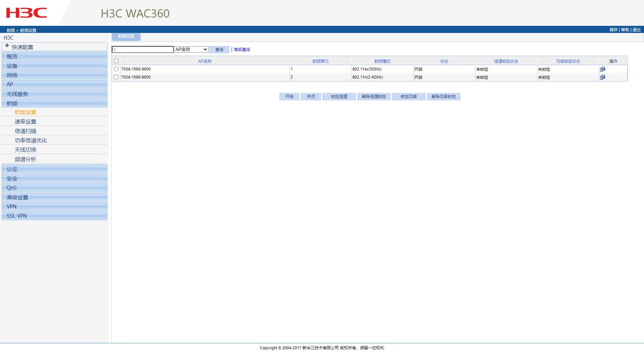Click 帮助 in the top right bar
Image resolution: width=644 pixels, height=352 pixels.
click(625, 30)
